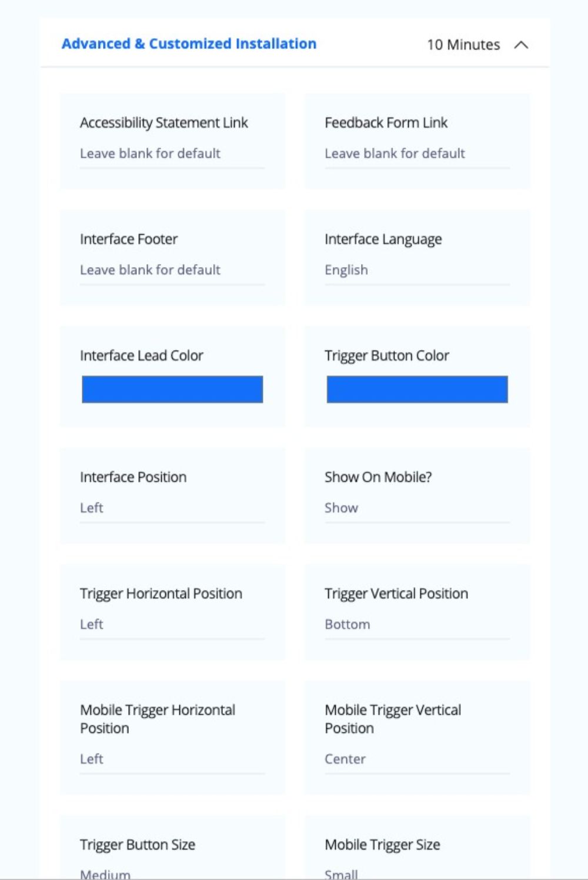This screenshot has height=880, width=588.
Task: Open Mobile Trigger Horizontal Position dropdown
Action: pos(172,759)
